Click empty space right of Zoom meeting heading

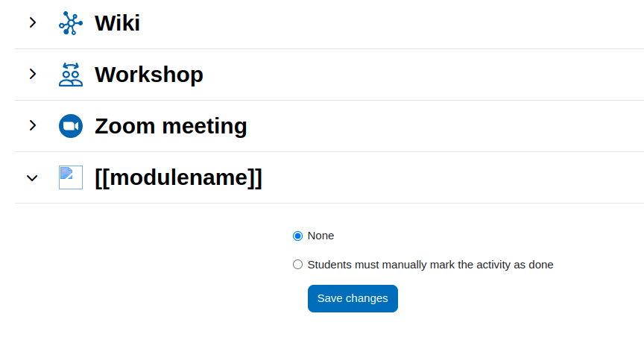click(x=446, y=126)
